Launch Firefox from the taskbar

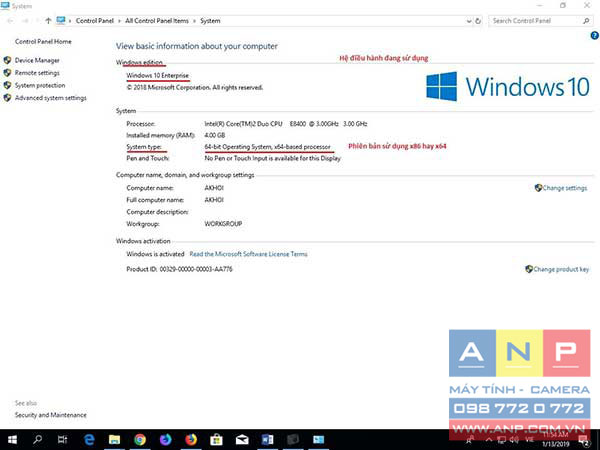[191, 440]
